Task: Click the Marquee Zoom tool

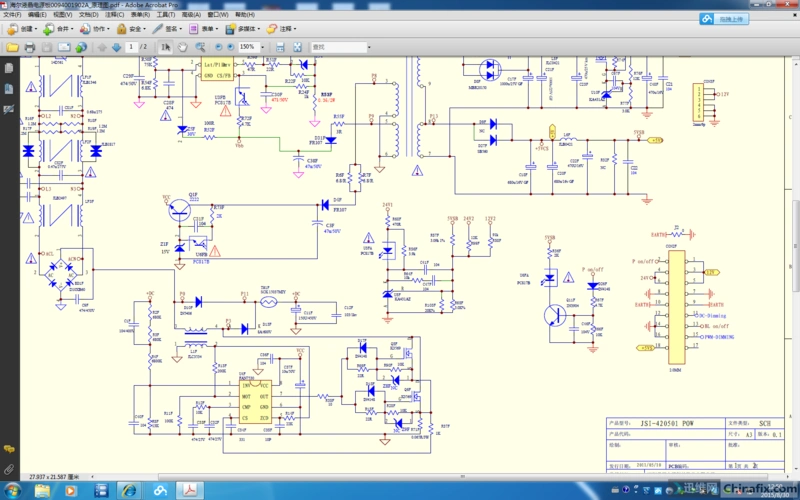Action: tap(200, 47)
